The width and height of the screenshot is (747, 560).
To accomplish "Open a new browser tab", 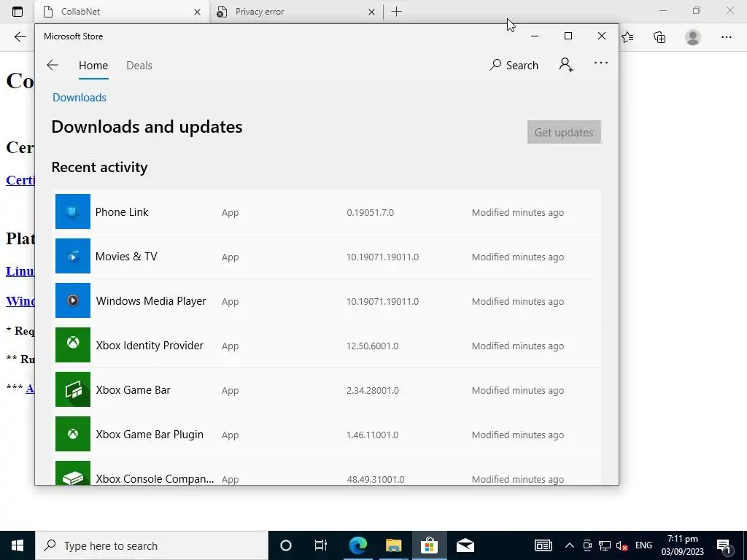I will point(396,12).
